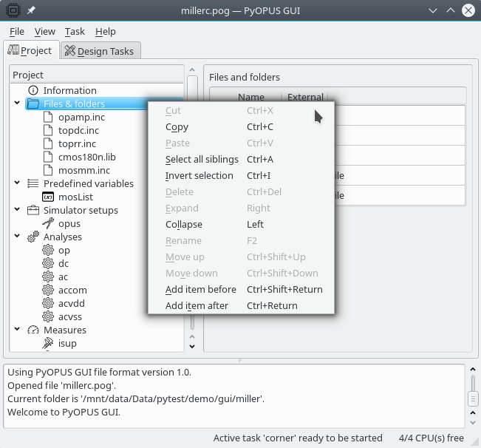
Task: Click the opamp.inc file icon
Action: (x=48, y=117)
